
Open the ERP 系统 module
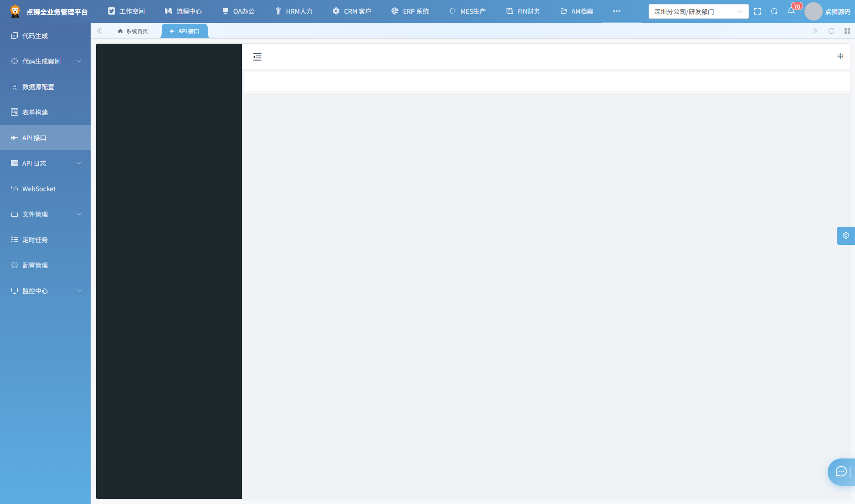410,11
